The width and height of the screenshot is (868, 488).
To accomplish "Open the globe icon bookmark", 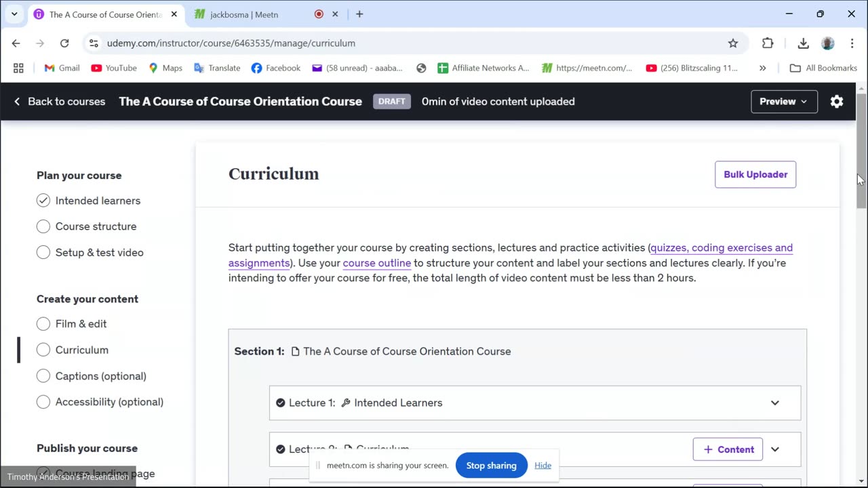I will point(421,68).
